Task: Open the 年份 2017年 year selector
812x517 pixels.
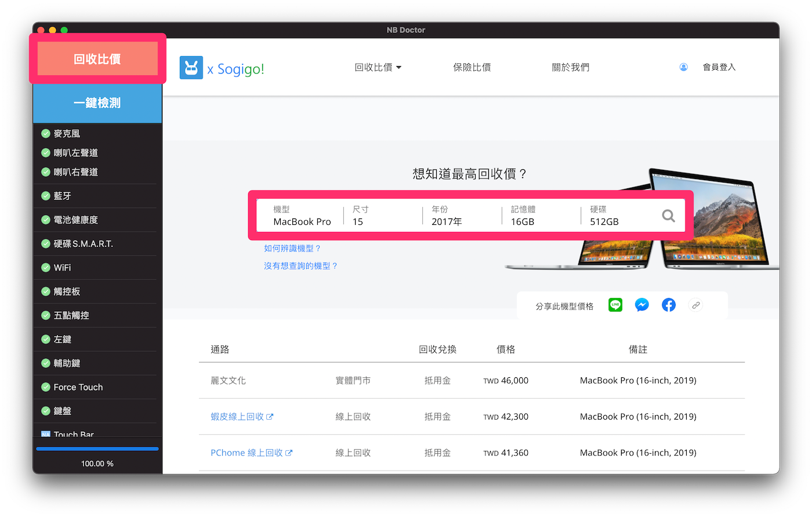Action: click(462, 216)
